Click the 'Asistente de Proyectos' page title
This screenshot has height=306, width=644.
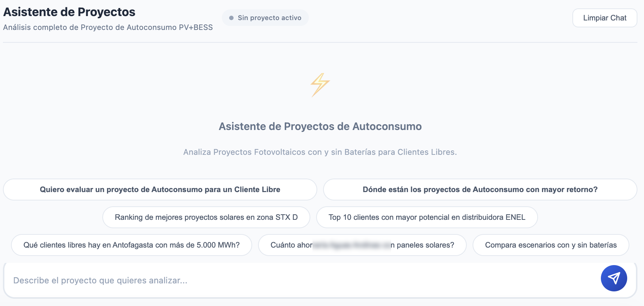tap(69, 12)
